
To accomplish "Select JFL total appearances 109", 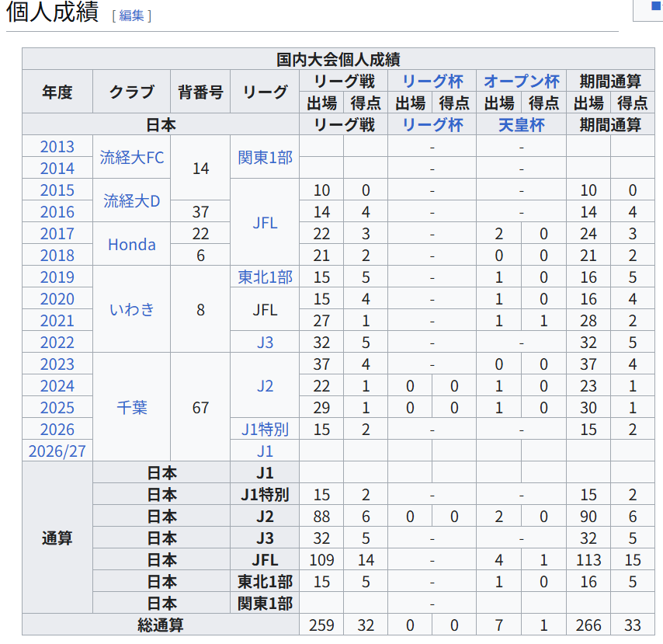I will click(x=321, y=560).
